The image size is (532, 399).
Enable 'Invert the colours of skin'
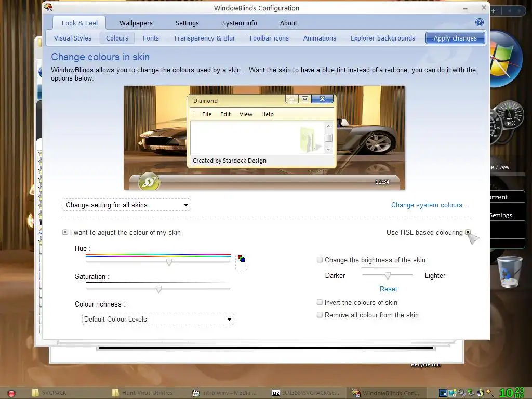320,302
